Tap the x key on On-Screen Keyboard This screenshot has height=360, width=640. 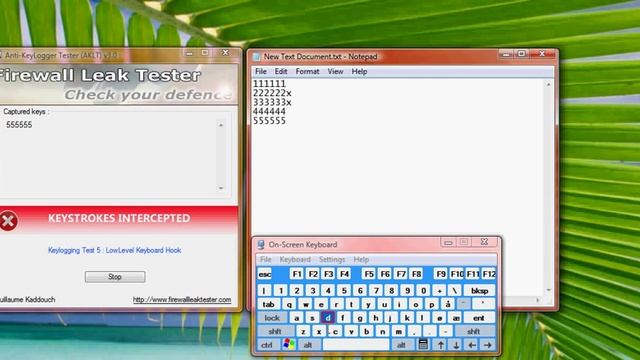click(x=319, y=331)
